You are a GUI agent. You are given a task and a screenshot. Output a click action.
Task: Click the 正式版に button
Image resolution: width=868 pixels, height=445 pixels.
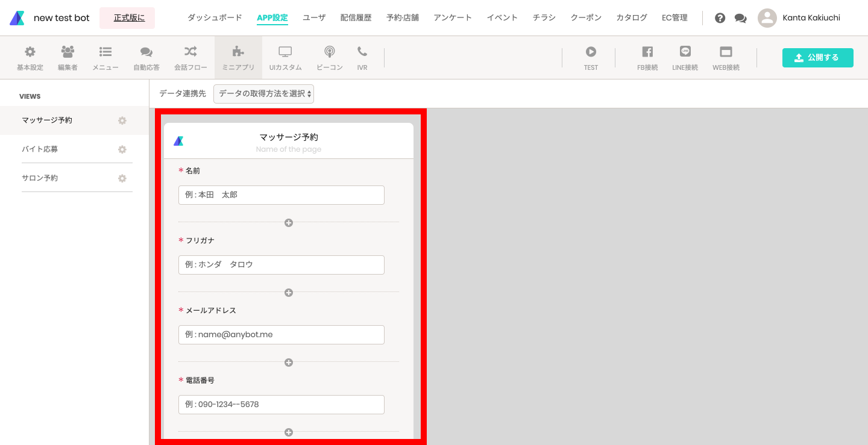pos(127,18)
